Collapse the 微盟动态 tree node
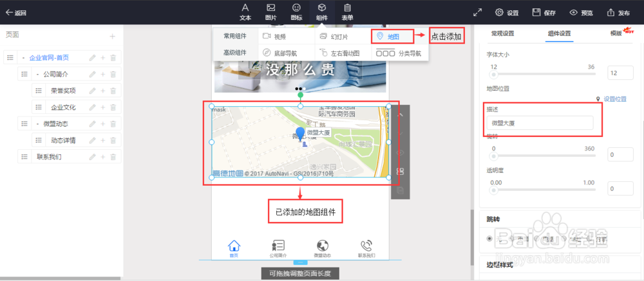The width and height of the screenshot is (644, 281). (37, 123)
